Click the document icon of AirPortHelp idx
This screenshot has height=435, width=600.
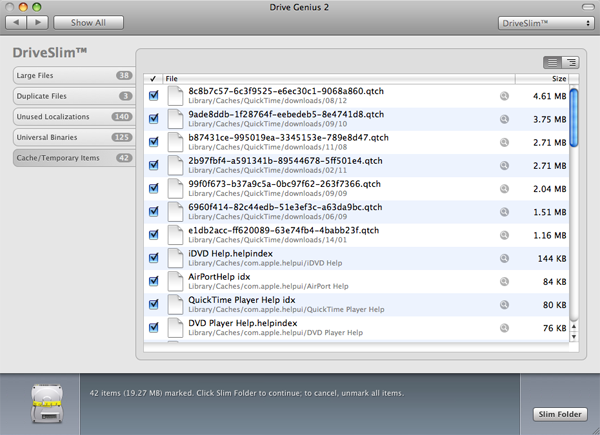[x=175, y=281]
